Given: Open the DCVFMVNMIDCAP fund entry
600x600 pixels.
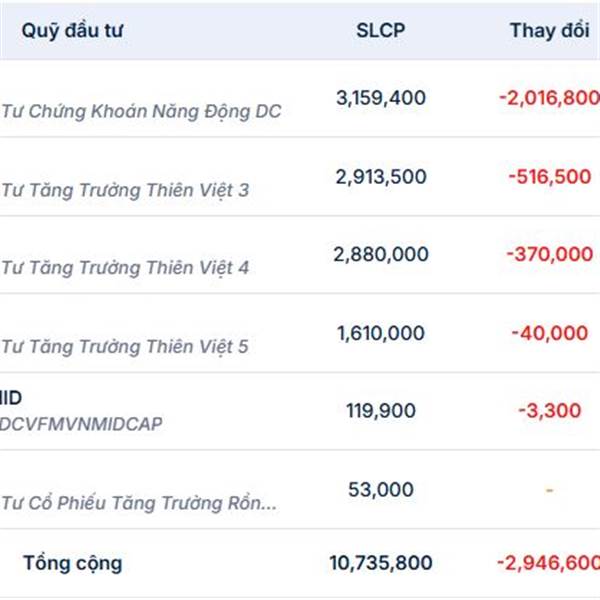Looking at the screenshot, I should click(x=81, y=424).
